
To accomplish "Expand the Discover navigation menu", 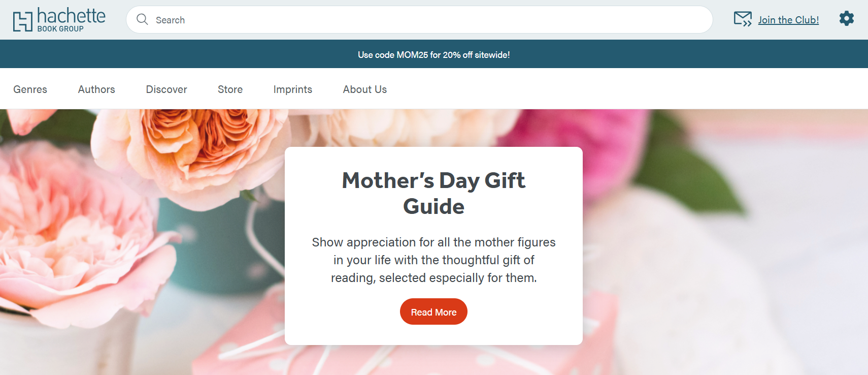I will point(166,89).
